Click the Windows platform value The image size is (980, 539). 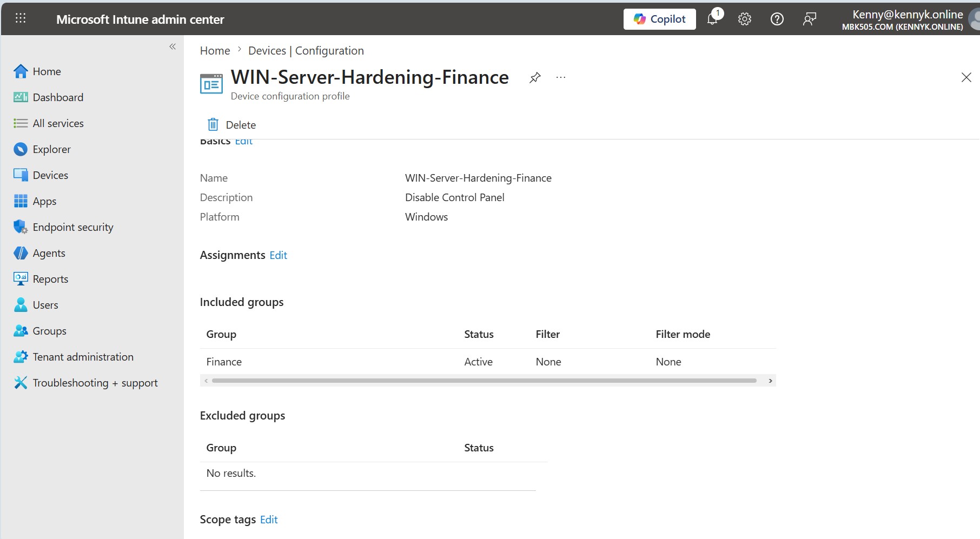click(x=426, y=217)
